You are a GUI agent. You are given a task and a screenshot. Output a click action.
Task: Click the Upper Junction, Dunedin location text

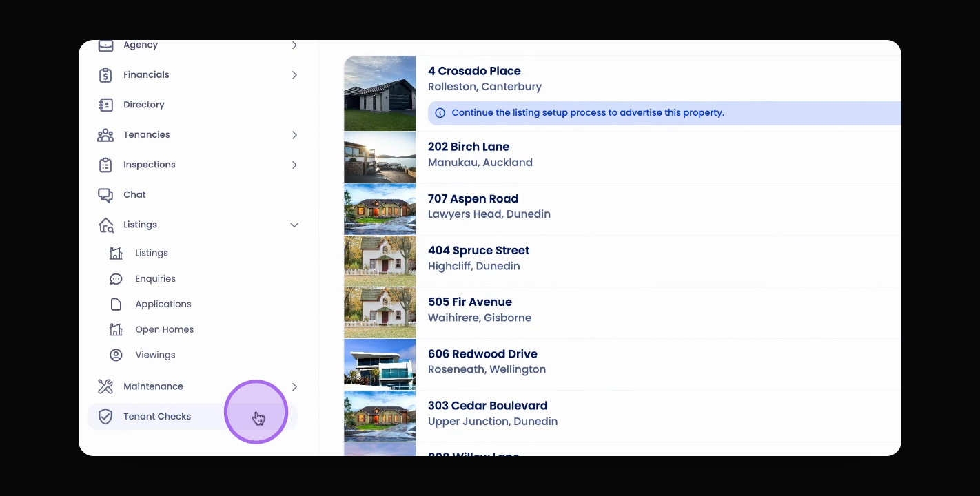pos(493,422)
